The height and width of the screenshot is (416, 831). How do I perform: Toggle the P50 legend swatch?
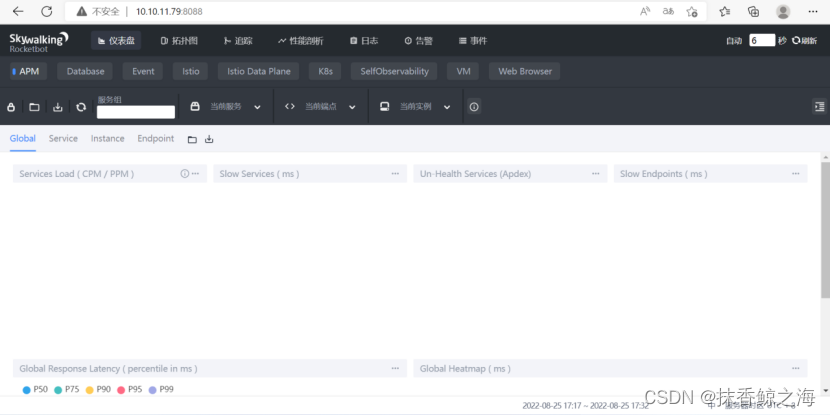tap(26, 390)
